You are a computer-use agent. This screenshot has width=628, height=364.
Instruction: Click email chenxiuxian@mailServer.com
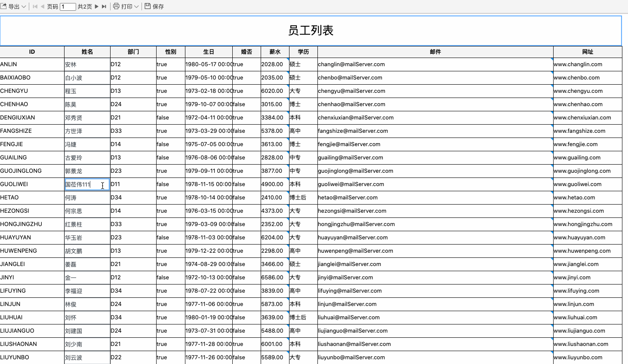pyautogui.click(x=356, y=117)
